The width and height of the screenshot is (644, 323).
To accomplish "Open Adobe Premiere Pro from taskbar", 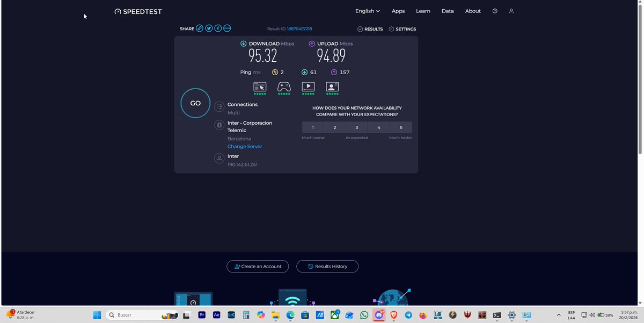I will [202, 315].
